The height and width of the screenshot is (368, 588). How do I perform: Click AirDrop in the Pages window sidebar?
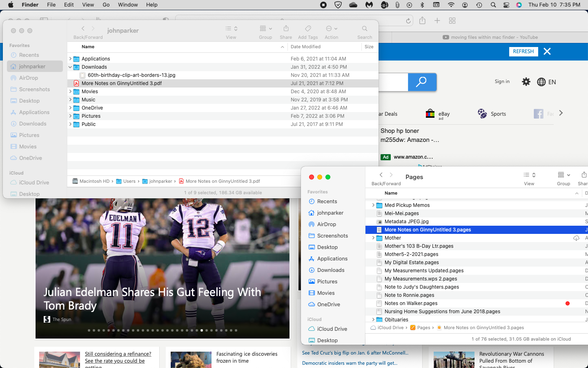(x=326, y=224)
